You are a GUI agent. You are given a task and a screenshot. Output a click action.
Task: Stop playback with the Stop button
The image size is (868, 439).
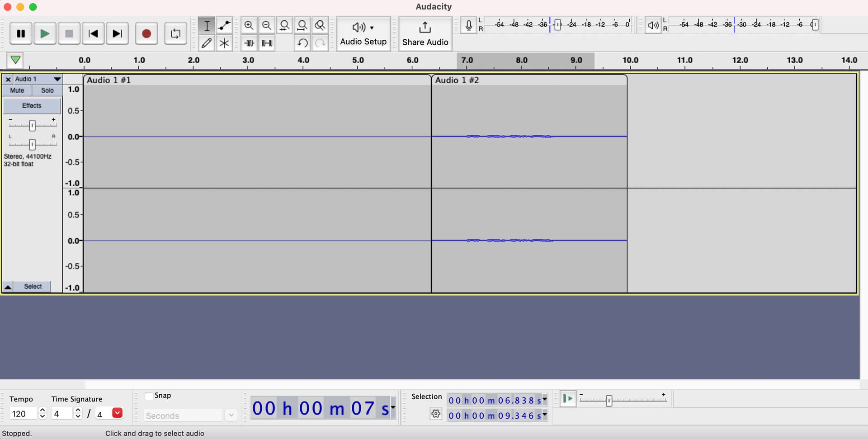[69, 33]
